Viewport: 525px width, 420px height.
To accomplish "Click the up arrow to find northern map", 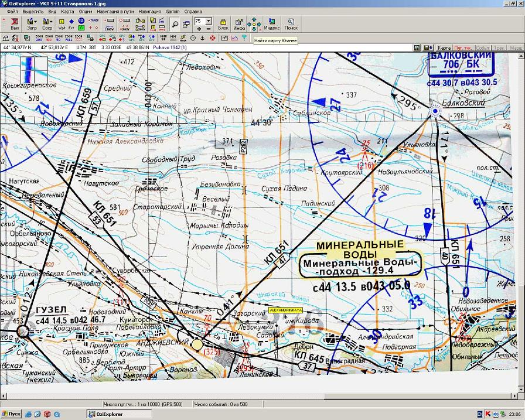I will tap(254, 19).
